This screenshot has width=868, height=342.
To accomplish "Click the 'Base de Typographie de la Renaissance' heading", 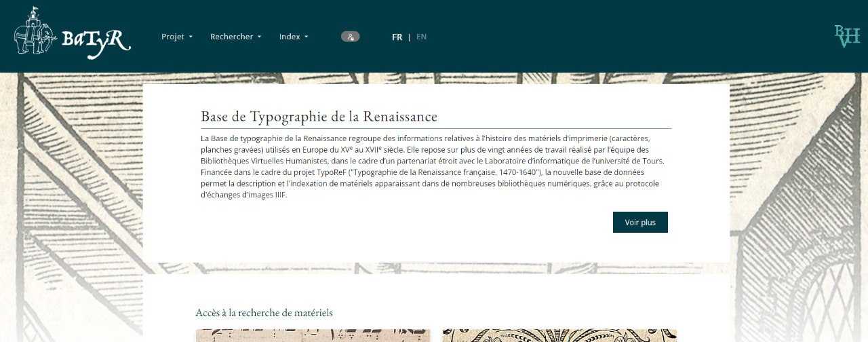I will point(319,116).
